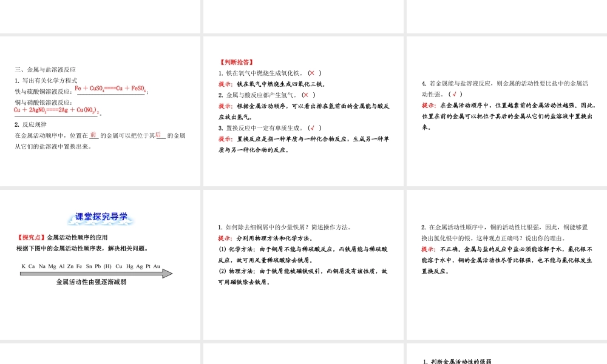Click the hint beginning 不正确。金属与盐的反应
607x364 pixels.
(x=507, y=260)
